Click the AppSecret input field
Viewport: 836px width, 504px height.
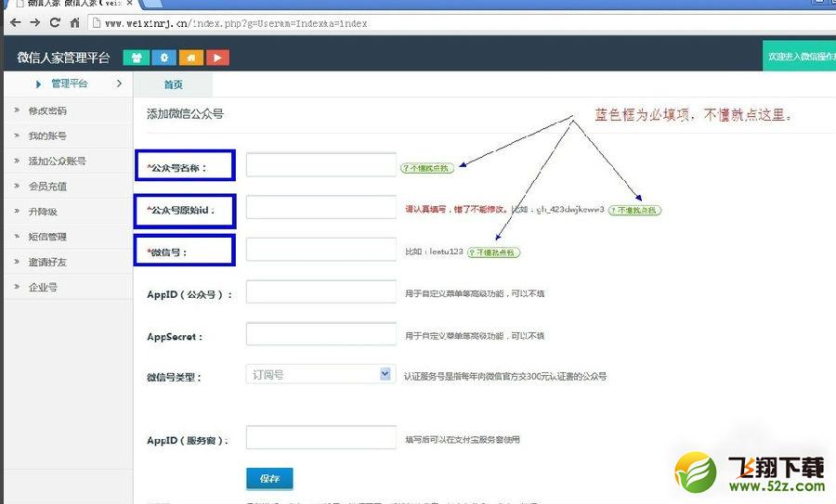tap(321, 334)
